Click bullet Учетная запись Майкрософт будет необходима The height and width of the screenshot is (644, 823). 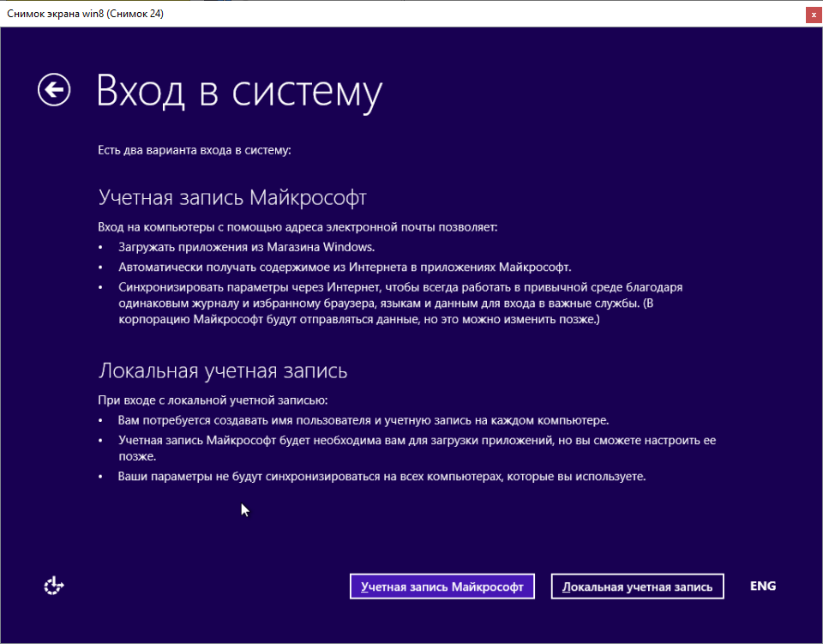pyautogui.click(x=417, y=448)
